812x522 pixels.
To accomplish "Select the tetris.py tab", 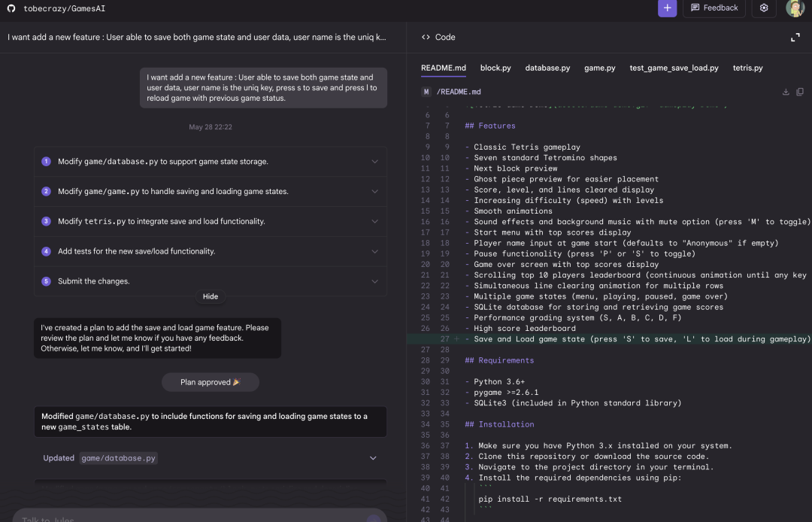I will coord(747,68).
